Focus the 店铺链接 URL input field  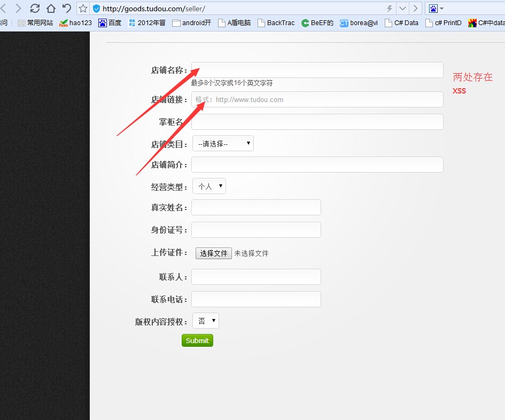317,99
